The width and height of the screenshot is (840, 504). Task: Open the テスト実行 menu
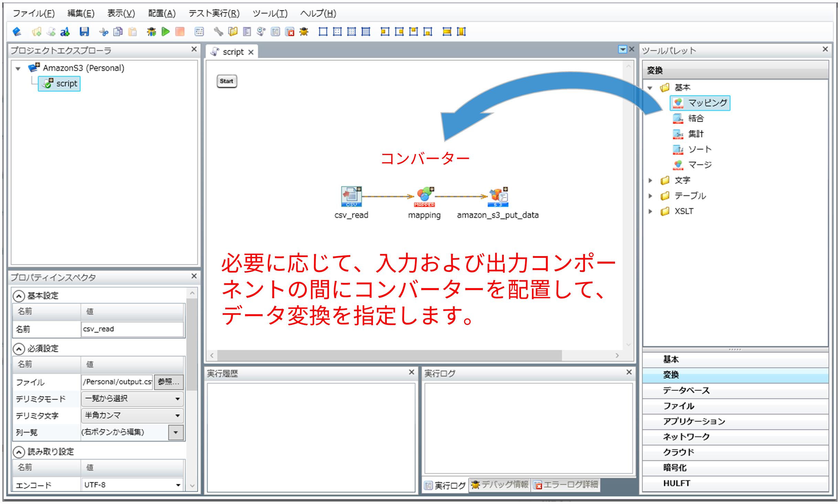tap(214, 13)
